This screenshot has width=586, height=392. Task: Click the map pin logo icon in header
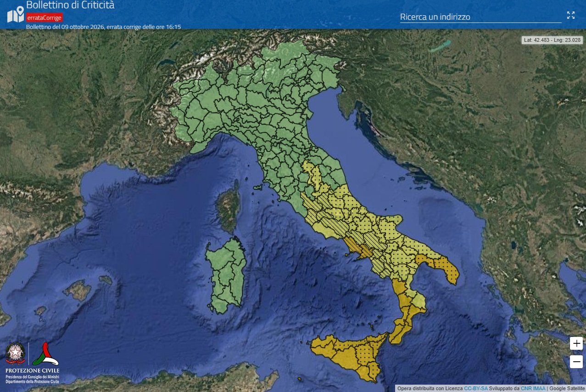[x=16, y=14]
